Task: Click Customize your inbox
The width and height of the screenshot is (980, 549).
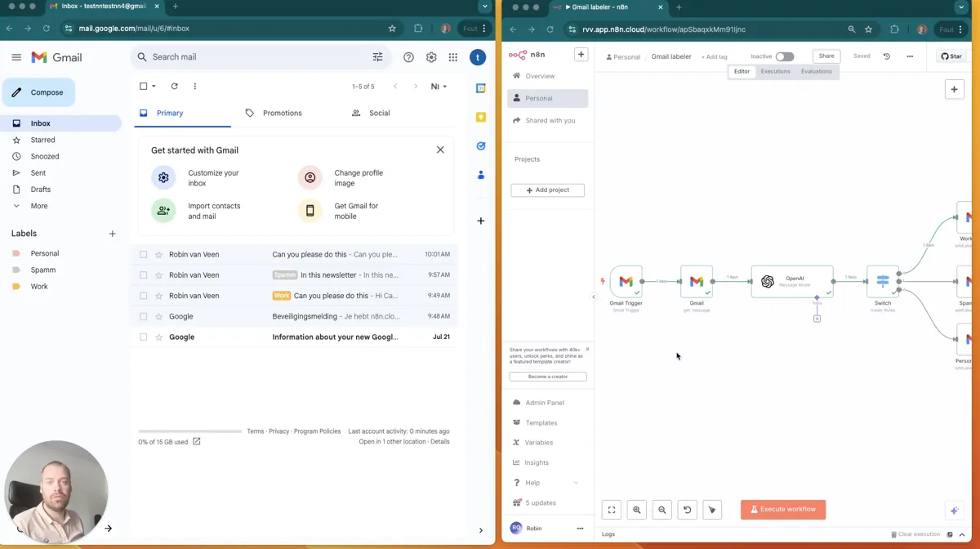Action: coord(214,177)
